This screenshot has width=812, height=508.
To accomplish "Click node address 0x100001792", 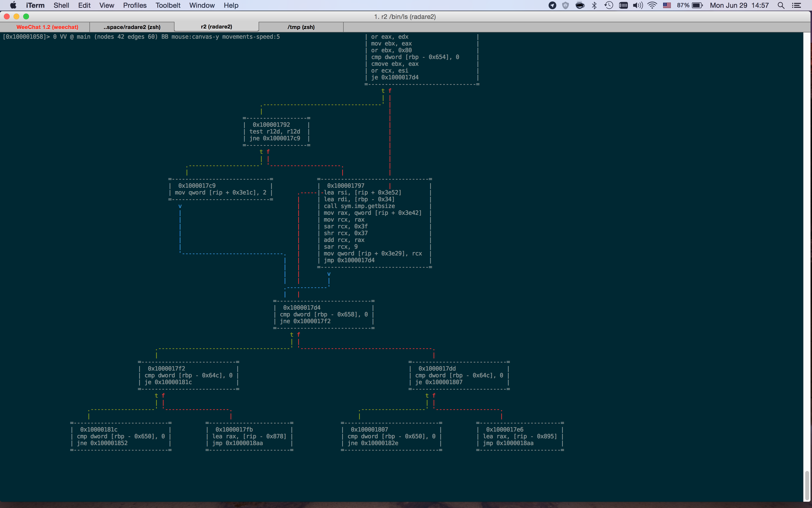I will (271, 125).
